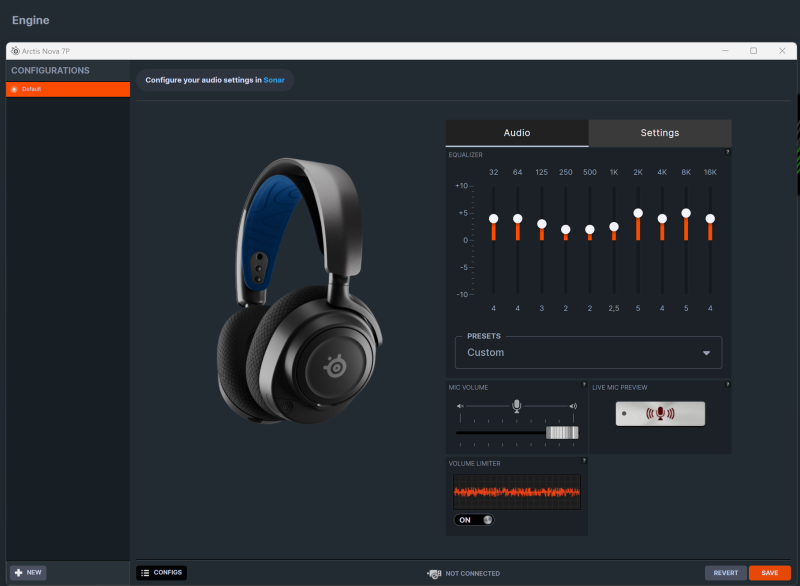Switch to the Settings tab
This screenshot has height=586, width=800.
[660, 133]
